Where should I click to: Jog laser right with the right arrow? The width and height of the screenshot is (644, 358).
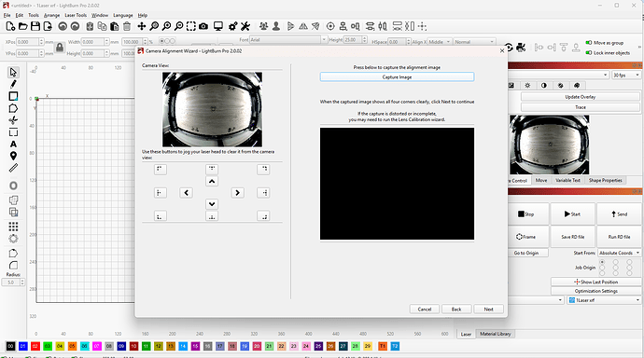coord(237,193)
